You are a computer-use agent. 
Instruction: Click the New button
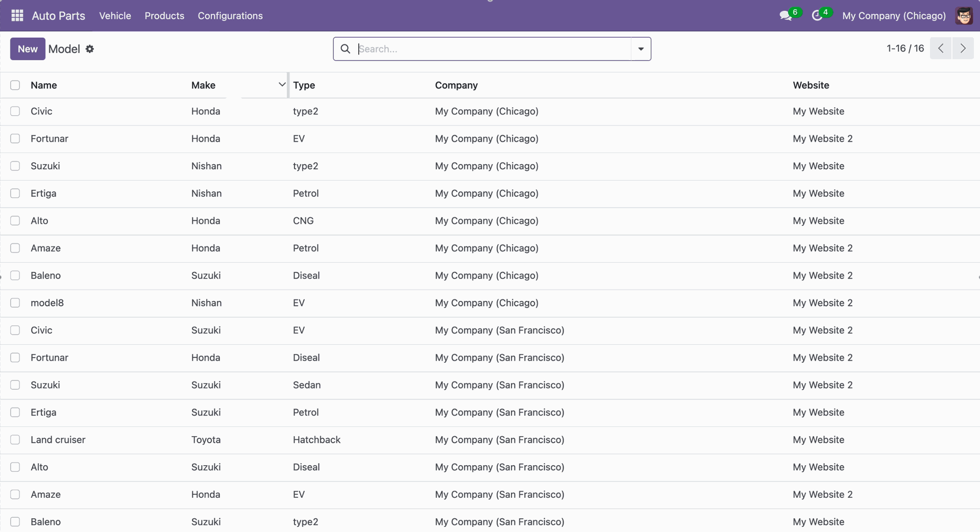(28, 49)
